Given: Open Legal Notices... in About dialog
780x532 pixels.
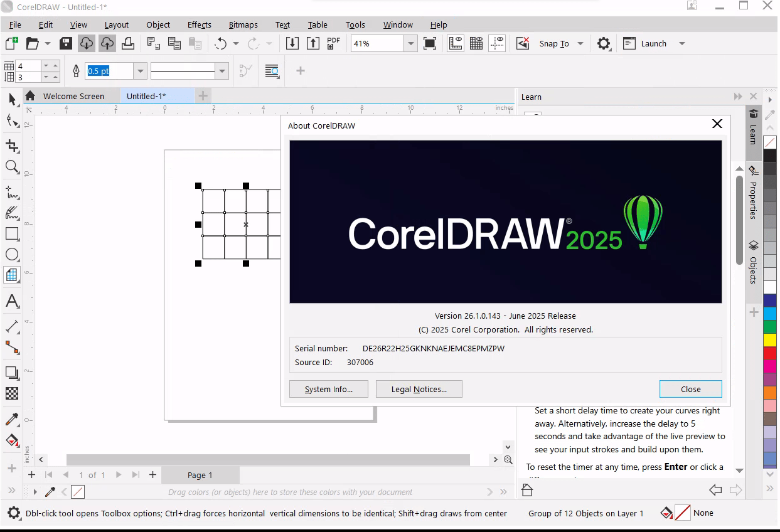Looking at the screenshot, I should coord(419,389).
